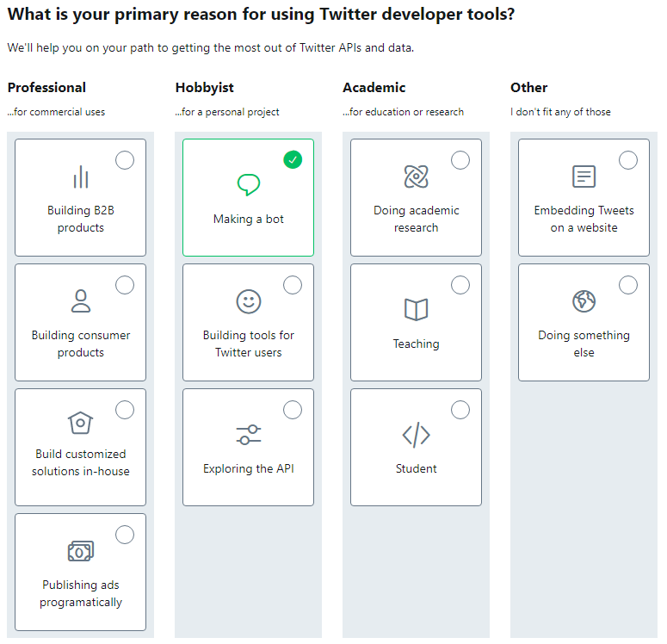667x644 pixels.
Task: Click the money icon for publishing ads
Action: coord(80,551)
